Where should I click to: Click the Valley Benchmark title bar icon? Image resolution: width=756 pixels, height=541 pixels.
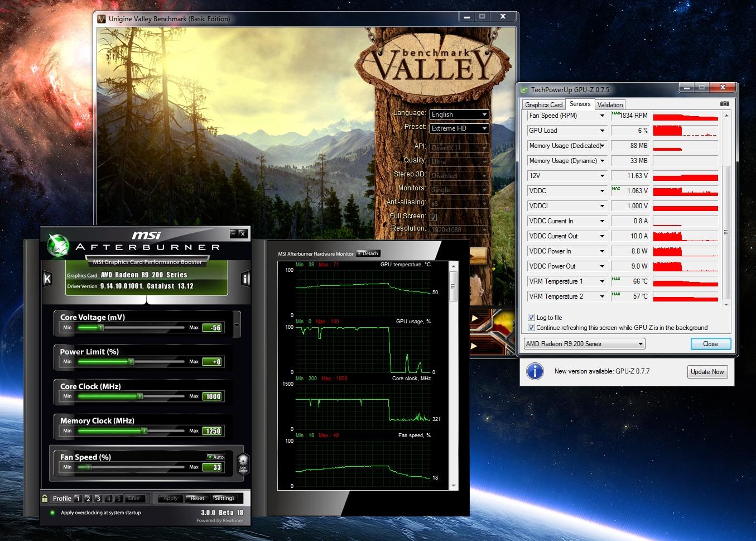pyautogui.click(x=102, y=18)
